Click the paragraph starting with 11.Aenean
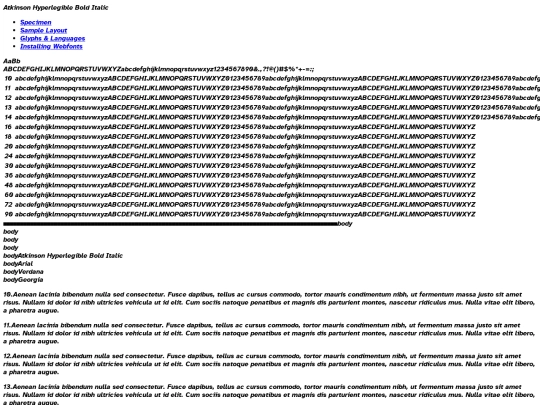Screen dimensions: 540x405 point(269,333)
